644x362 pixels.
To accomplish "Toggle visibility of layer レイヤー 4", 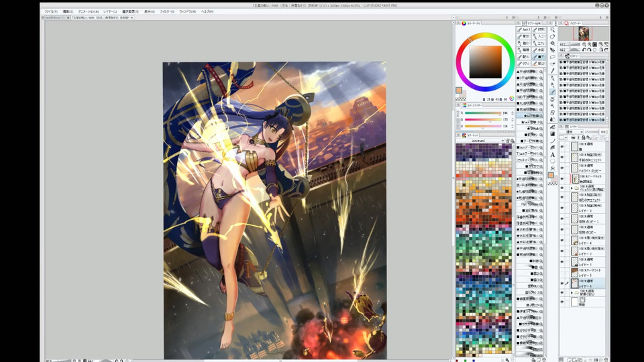I will click(x=562, y=240).
